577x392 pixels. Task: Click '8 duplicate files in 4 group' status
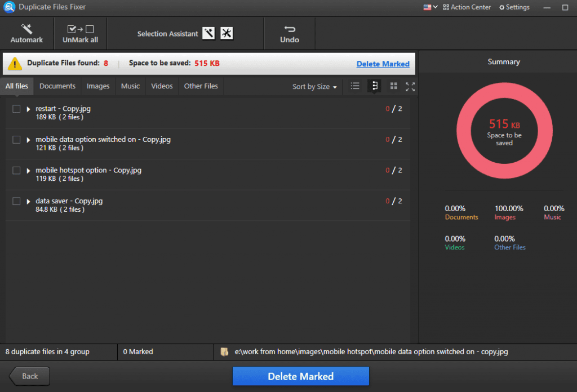(47, 351)
